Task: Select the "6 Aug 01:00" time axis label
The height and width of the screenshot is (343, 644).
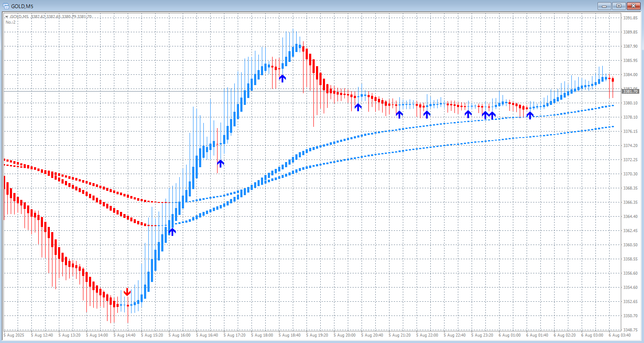Action: (x=509, y=335)
